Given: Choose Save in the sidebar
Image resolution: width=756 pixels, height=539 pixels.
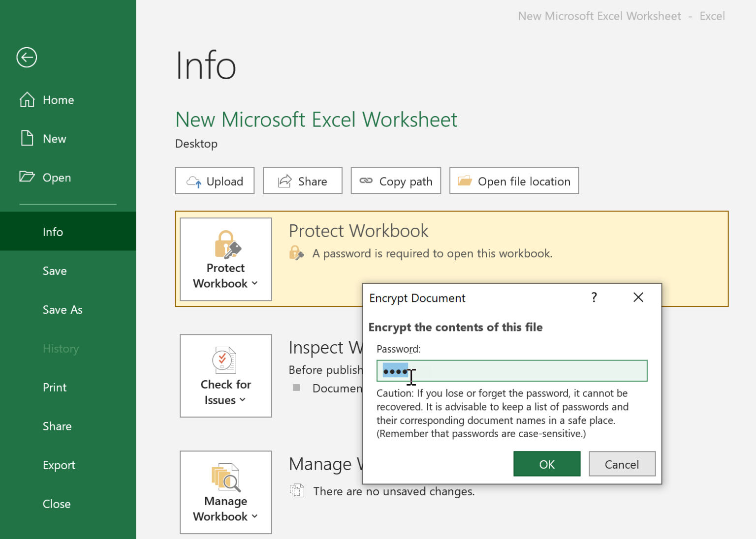Looking at the screenshot, I should click(68, 271).
